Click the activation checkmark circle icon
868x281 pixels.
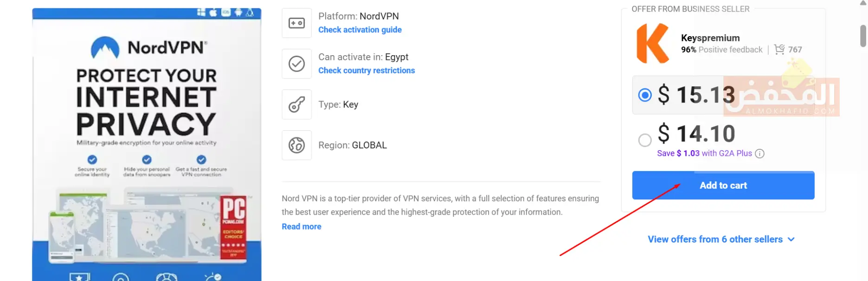click(x=296, y=64)
